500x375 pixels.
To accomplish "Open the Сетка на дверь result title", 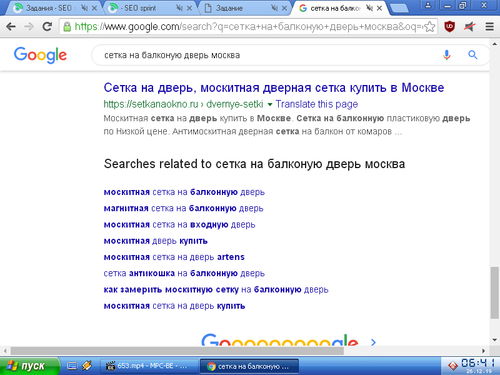I will (274, 88).
